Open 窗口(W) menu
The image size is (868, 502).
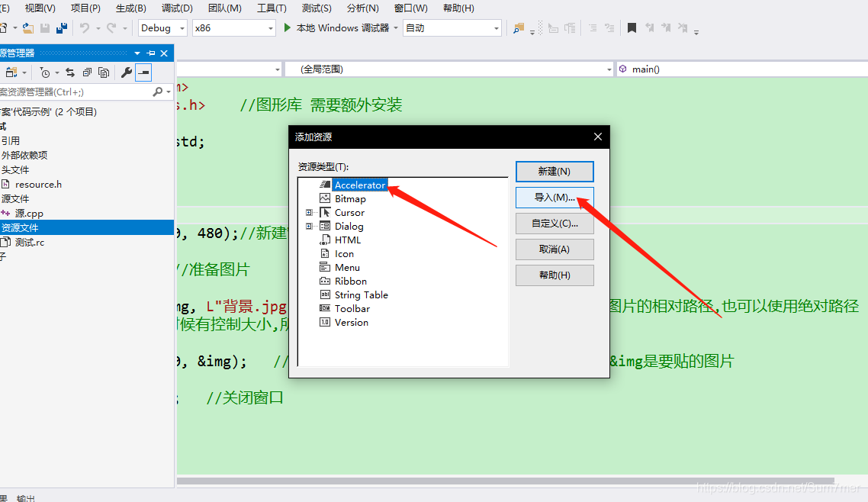click(x=411, y=8)
